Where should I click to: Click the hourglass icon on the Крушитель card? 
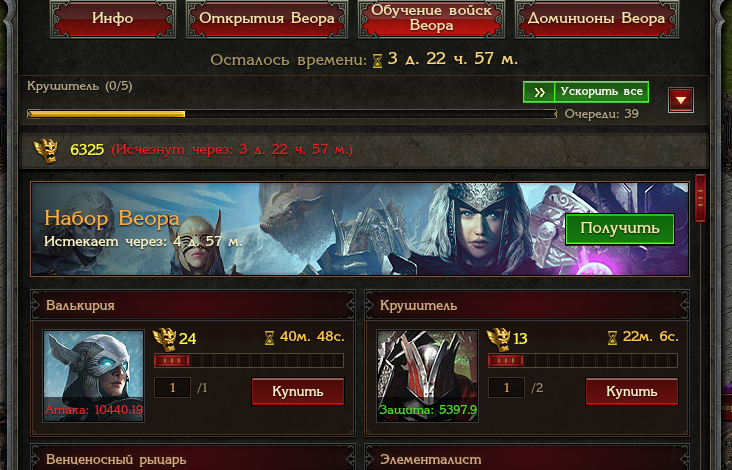tap(612, 338)
